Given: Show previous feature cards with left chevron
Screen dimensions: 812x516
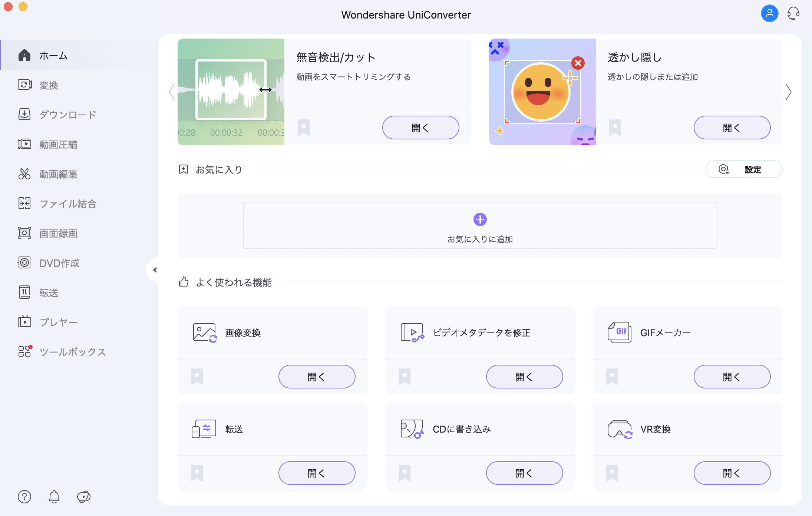Looking at the screenshot, I should pos(172,92).
